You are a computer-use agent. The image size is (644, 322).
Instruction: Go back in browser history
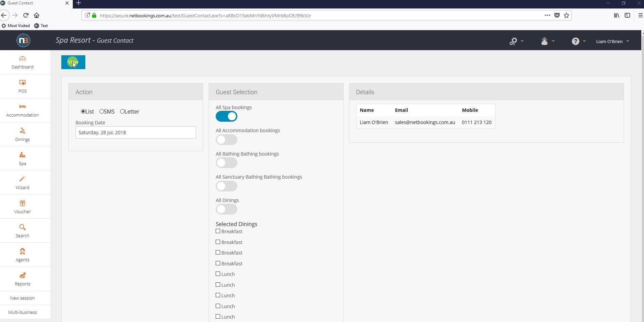(x=4, y=15)
